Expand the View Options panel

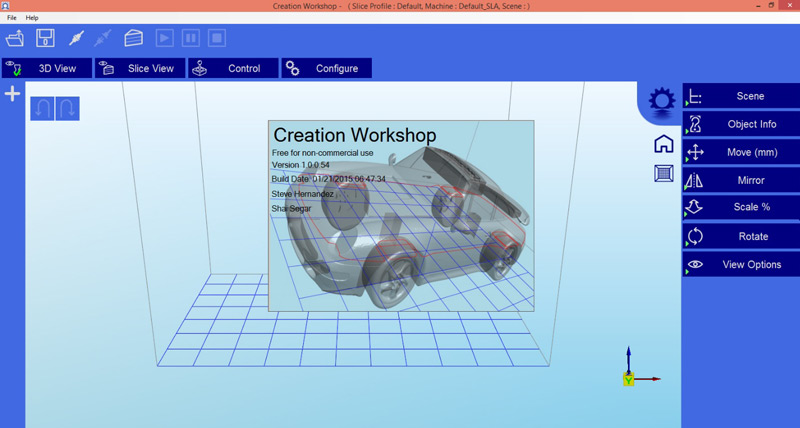[x=741, y=264]
